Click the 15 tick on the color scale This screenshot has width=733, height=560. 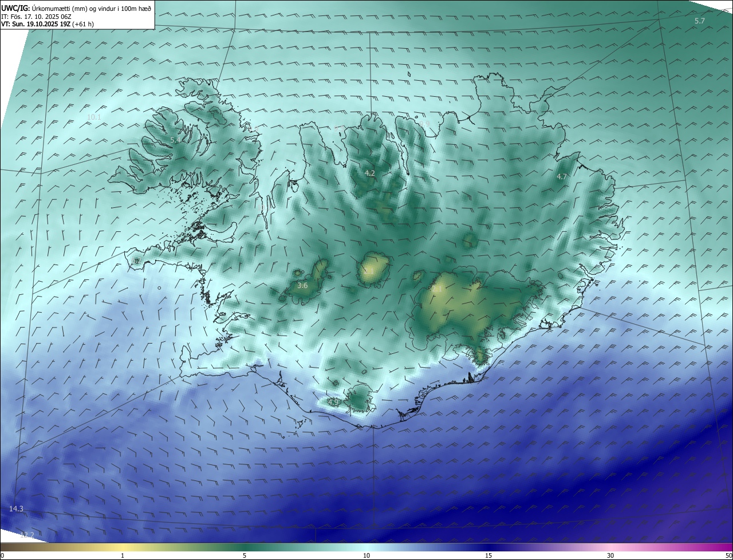tap(488, 555)
